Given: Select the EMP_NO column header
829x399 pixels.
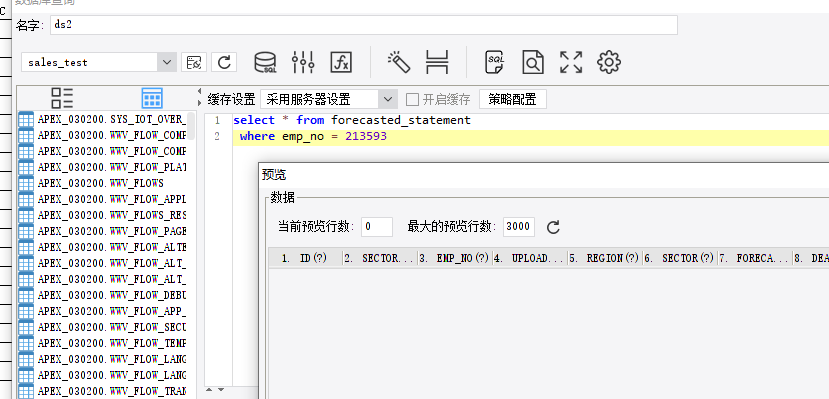Looking at the screenshot, I should pyautogui.click(x=455, y=258).
